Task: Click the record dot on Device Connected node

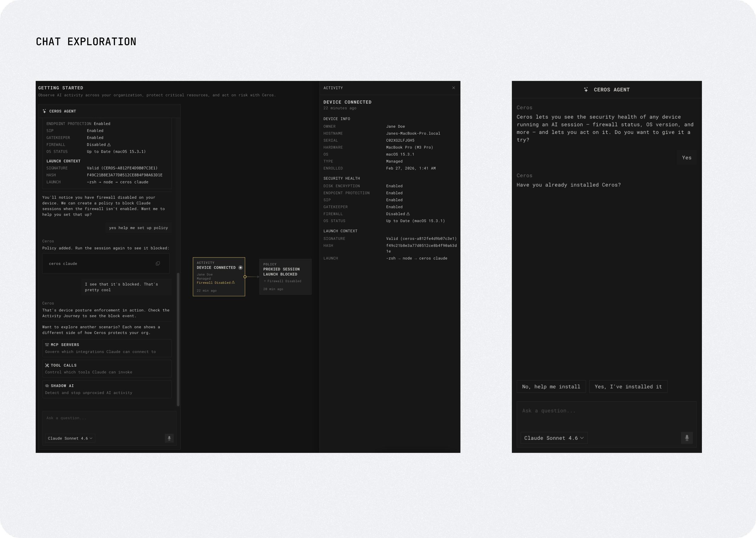Action: (241, 268)
